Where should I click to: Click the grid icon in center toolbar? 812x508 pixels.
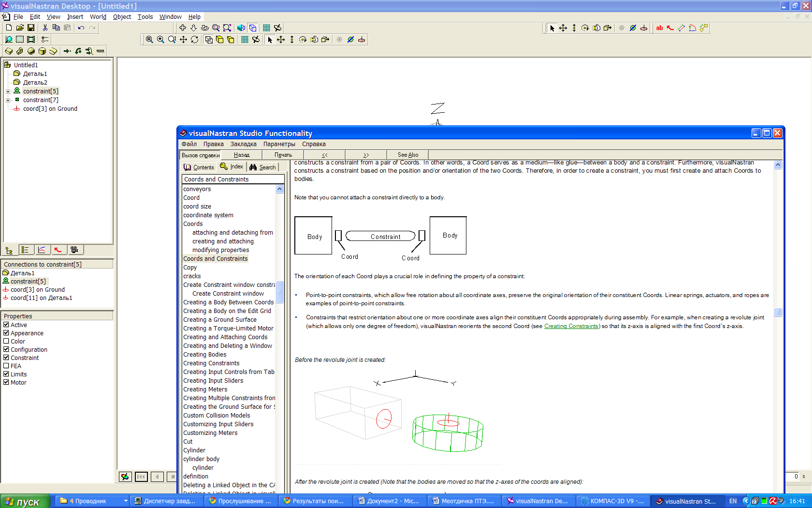pyautogui.click(x=245, y=39)
